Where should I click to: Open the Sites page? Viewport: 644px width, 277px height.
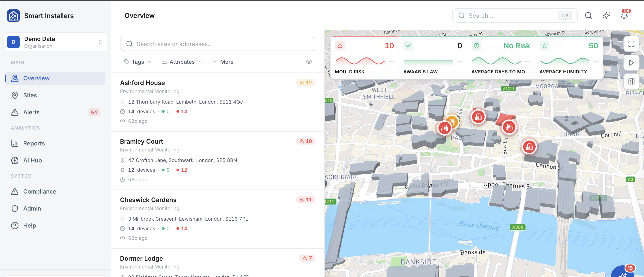pyautogui.click(x=55, y=95)
